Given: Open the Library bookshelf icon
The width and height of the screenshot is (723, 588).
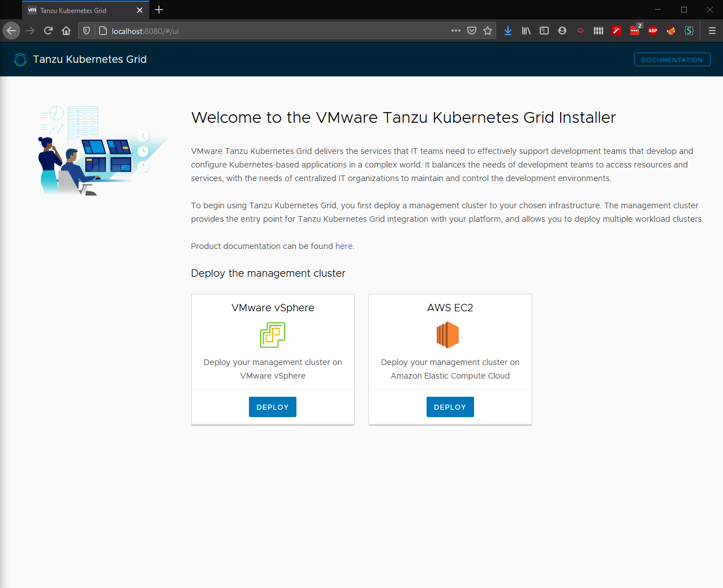Looking at the screenshot, I should 526,31.
